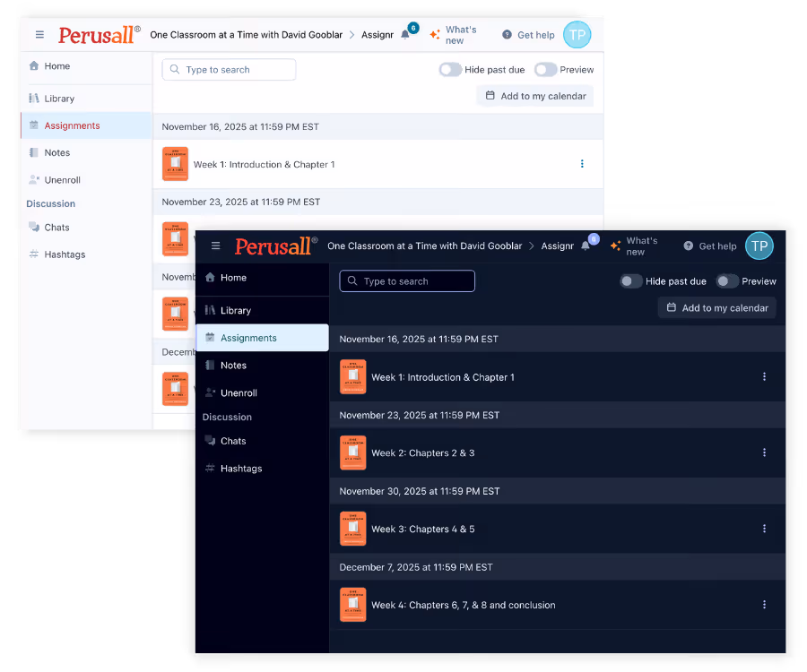Open options for Week 1: Introduction & Chapter 1
The image size is (807, 672).
764,376
